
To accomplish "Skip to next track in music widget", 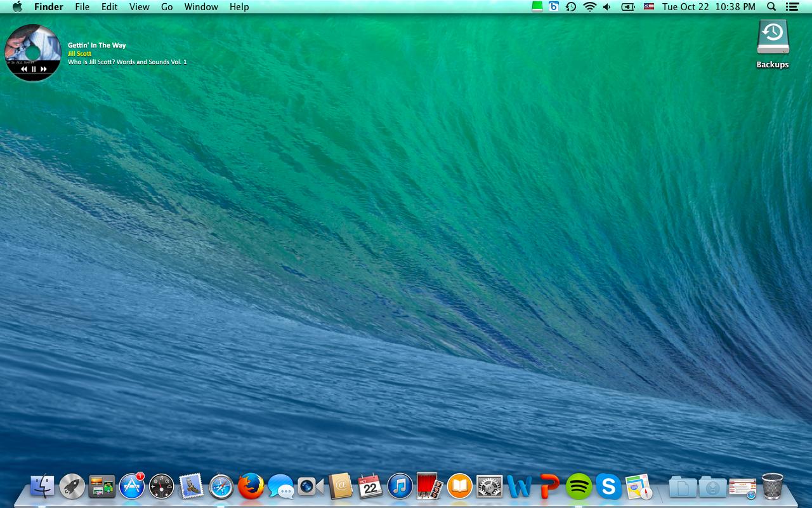I will (44, 69).
